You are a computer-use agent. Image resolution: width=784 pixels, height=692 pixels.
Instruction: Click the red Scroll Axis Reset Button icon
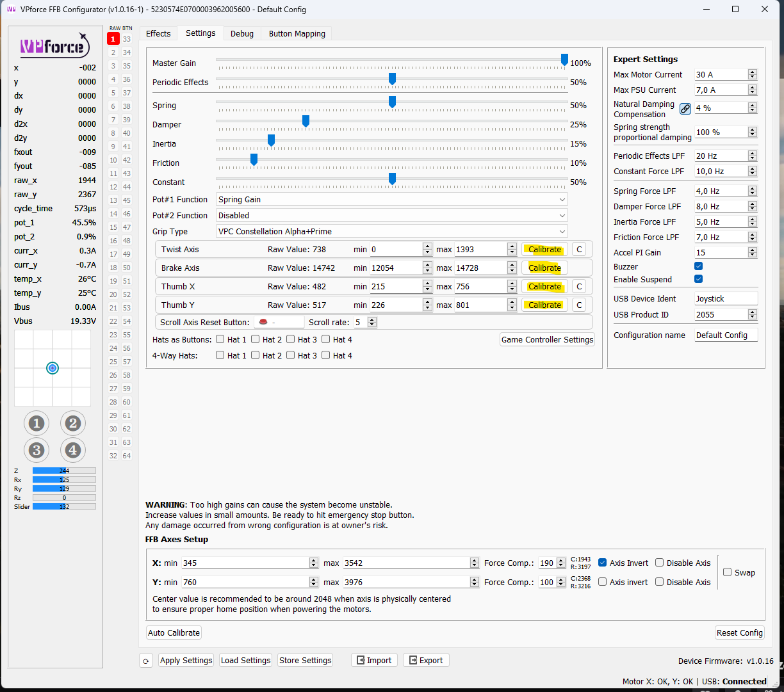tap(263, 322)
